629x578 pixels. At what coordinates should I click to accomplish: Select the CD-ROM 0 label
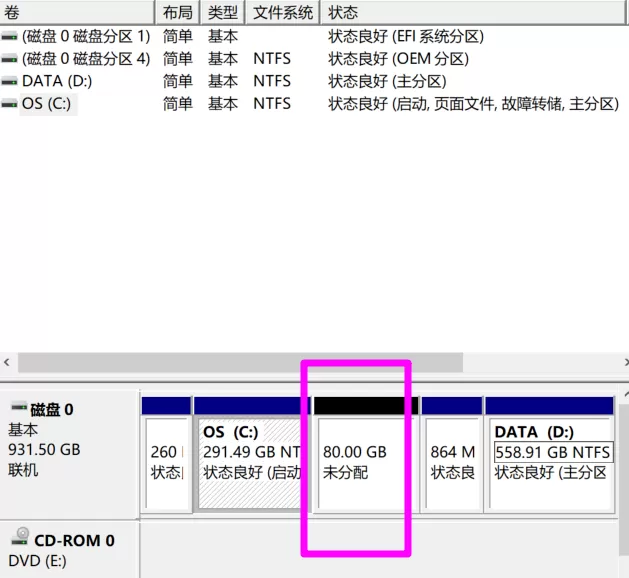tap(75, 541)
